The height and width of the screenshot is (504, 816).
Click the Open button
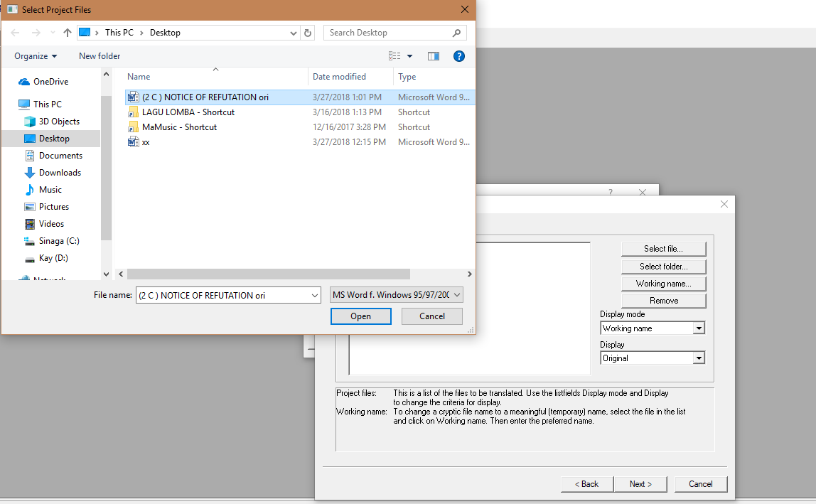(360, 316)
